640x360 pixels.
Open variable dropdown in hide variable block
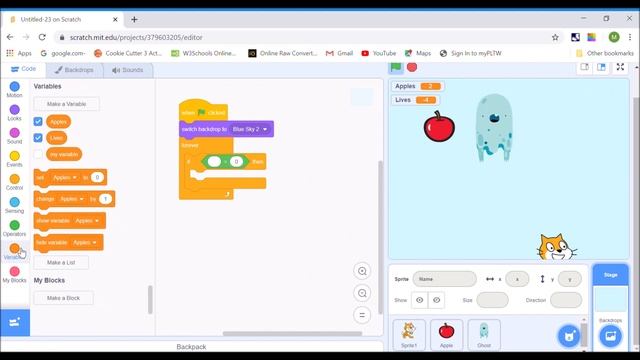85,242
